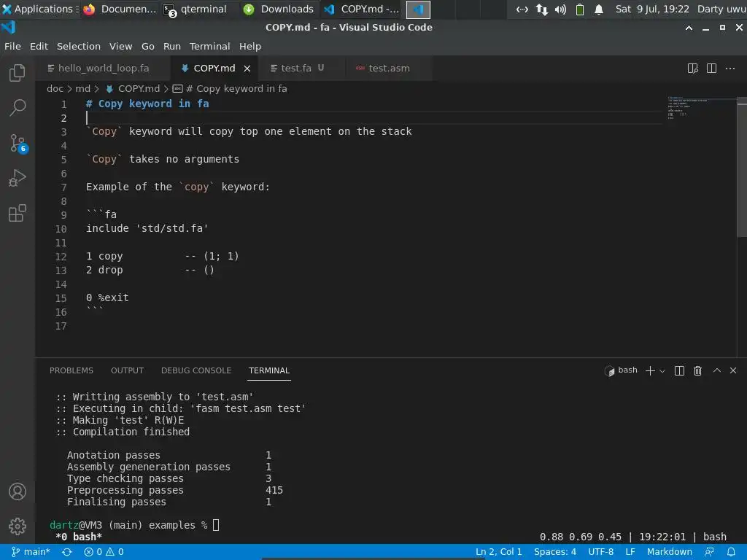747x560 pixels.
Task: Open the Extensions view
Action: [x=18, y=214]
